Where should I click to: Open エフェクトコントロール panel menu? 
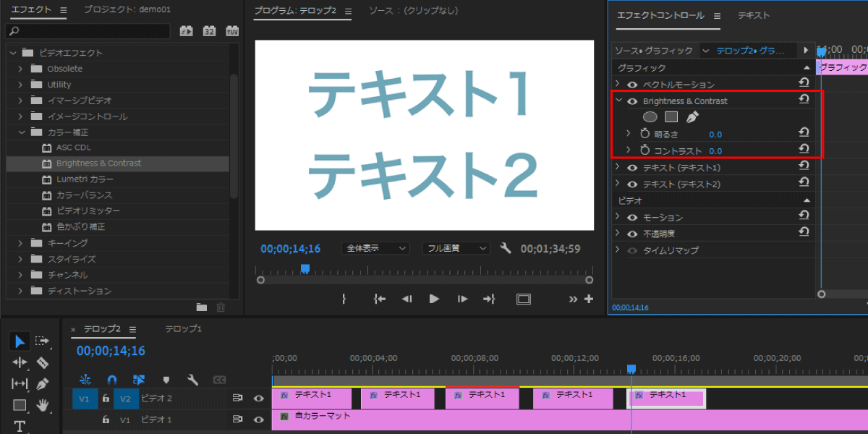pyautogui.click(x=717, y=15)
